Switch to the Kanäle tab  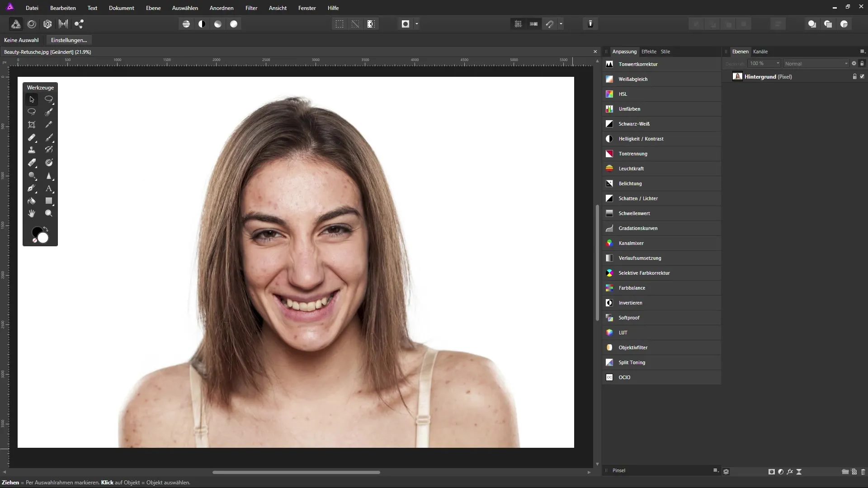pos(760,52)
